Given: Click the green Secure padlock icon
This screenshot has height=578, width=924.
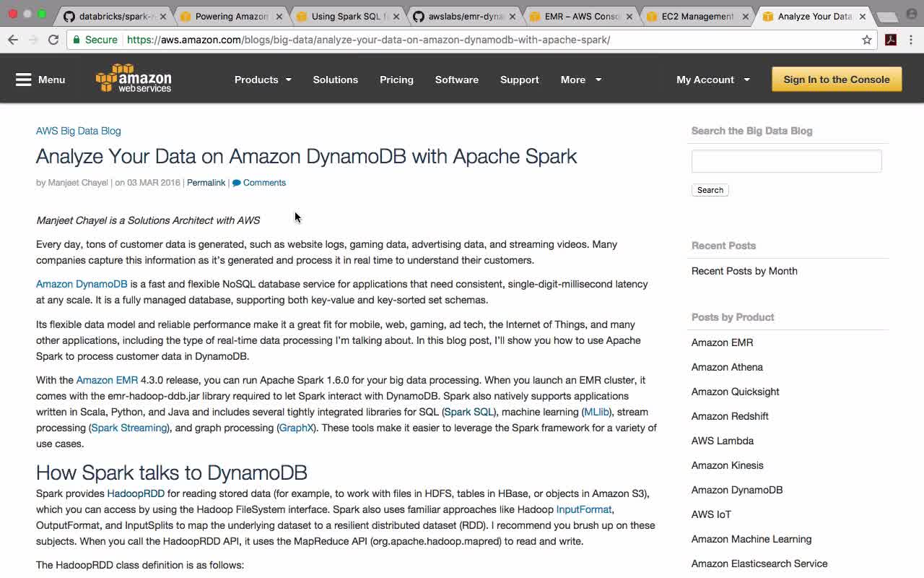Looking at the screenshot, I should click(x=77, y=40).
